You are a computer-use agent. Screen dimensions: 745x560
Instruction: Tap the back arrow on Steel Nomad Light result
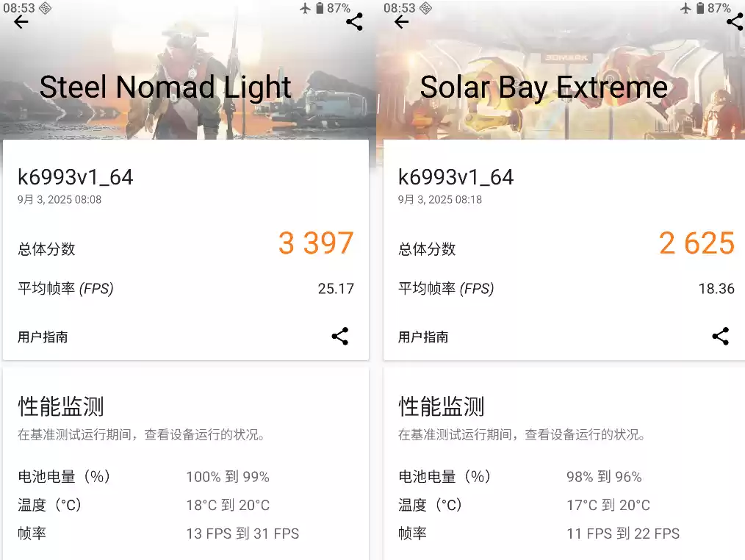coord(21,22)
